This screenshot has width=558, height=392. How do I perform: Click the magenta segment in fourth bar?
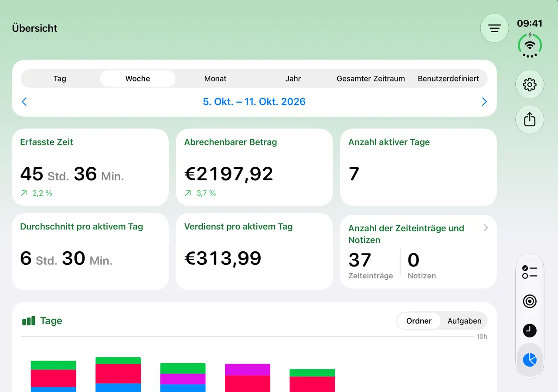(x=248, y=370)
